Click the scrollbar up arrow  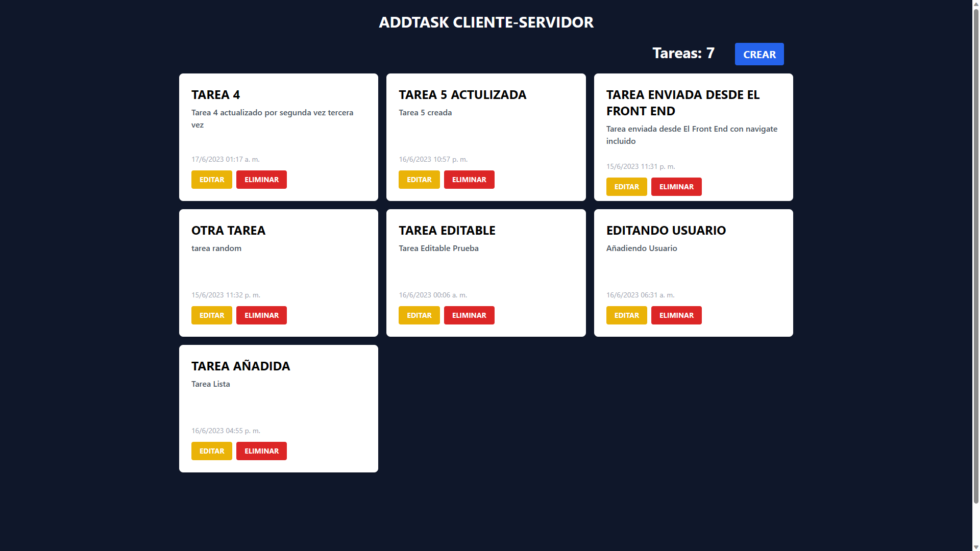pos(976,4)
